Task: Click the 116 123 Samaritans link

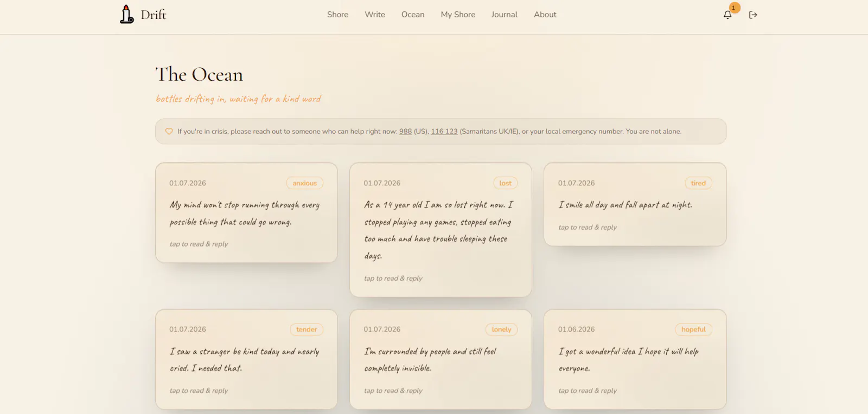Action: [444, 131]
